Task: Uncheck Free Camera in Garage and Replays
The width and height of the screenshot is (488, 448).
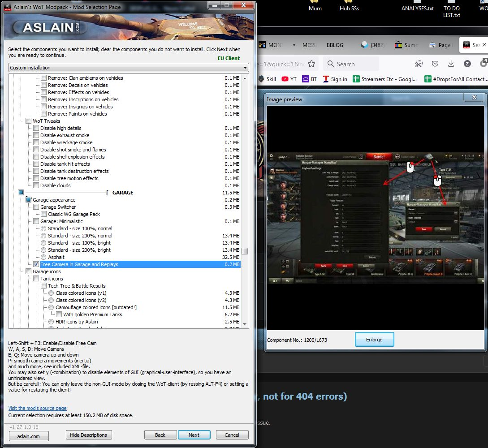Action: [x=36, y=264]
